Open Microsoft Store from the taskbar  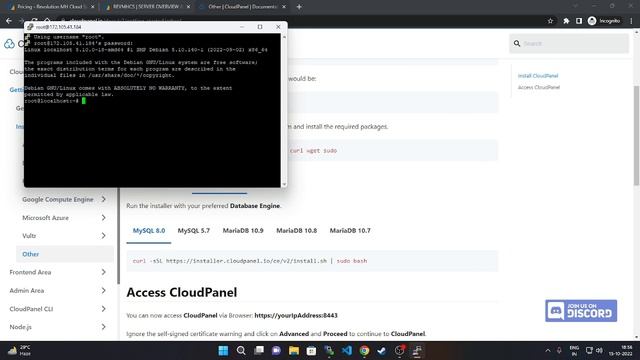pos(311,351)
